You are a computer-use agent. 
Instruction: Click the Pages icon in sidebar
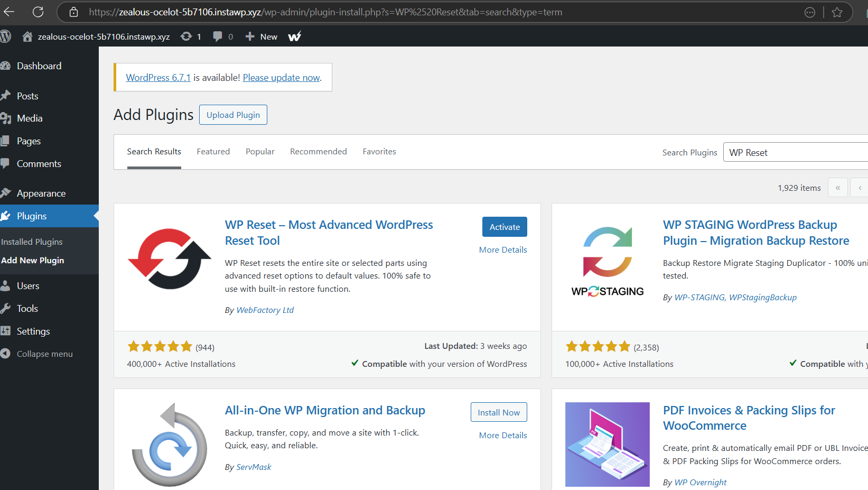click(x=5, y=141)
